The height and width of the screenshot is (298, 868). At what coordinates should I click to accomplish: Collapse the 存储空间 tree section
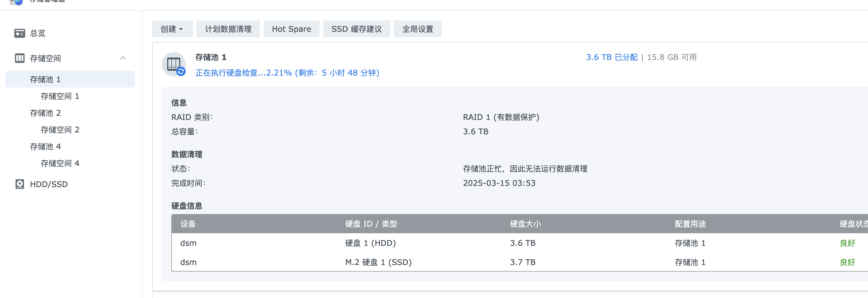click(x=123, y=58)
